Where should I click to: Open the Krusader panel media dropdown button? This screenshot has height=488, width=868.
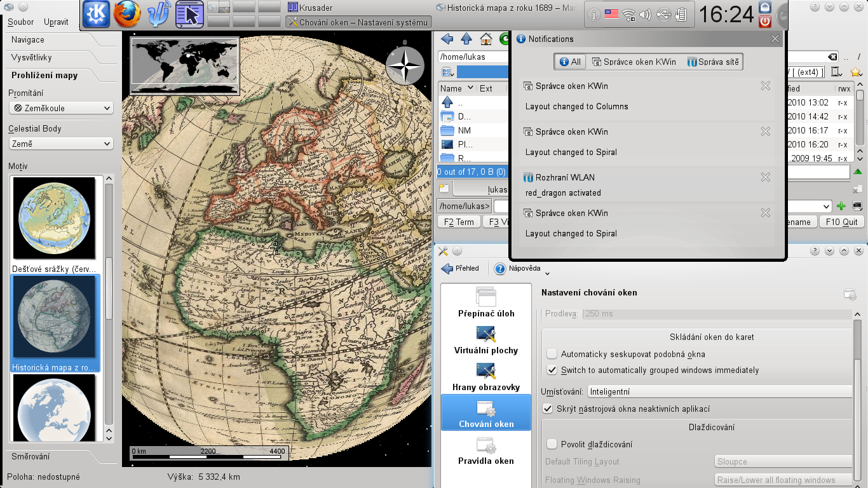point(447,72)
